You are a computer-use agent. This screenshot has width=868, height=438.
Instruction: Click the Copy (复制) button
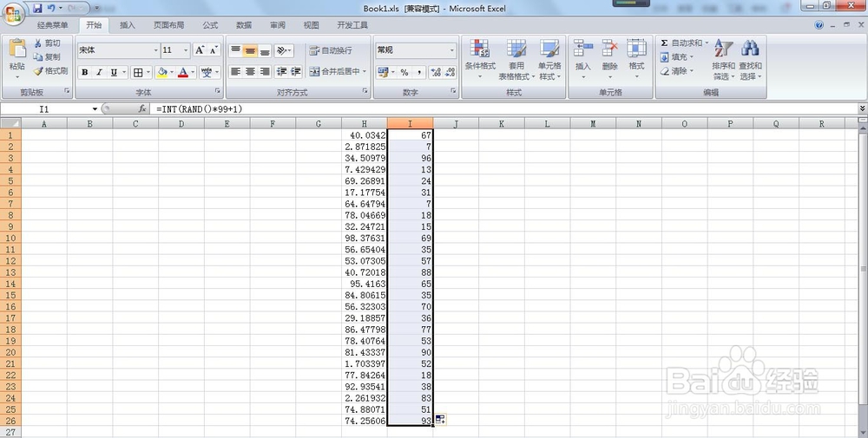[x=47, y=57]
